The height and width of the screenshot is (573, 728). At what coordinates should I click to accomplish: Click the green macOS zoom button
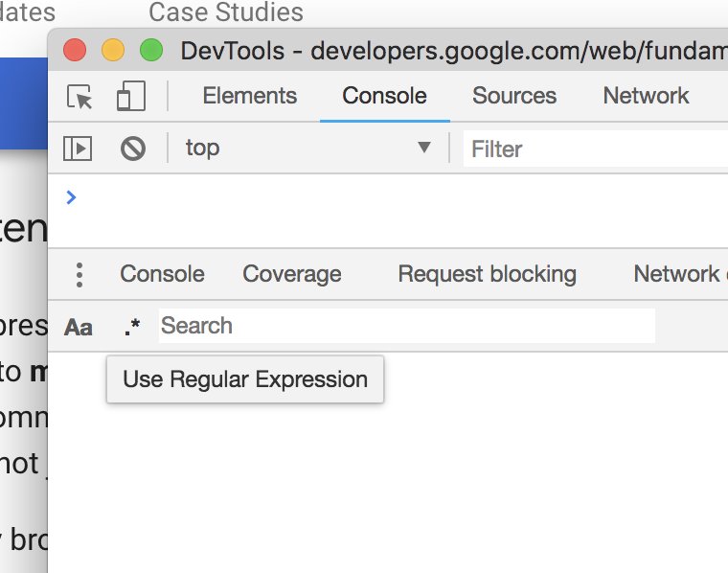(x=151, y=50)
